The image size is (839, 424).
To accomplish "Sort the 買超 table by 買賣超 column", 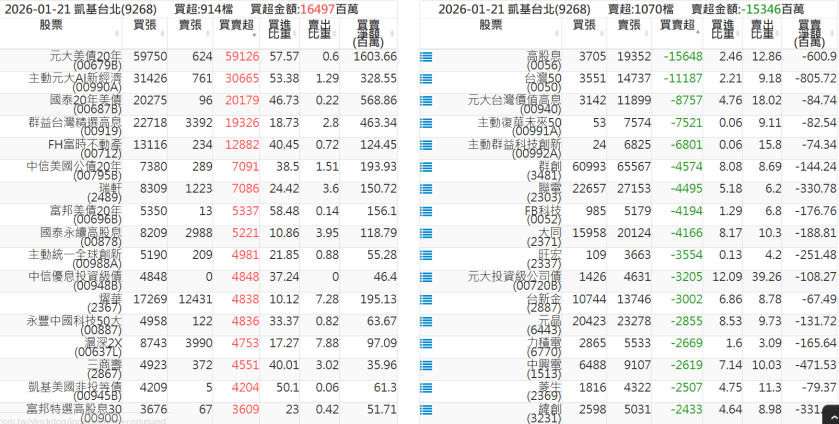I will click(236, 23).
